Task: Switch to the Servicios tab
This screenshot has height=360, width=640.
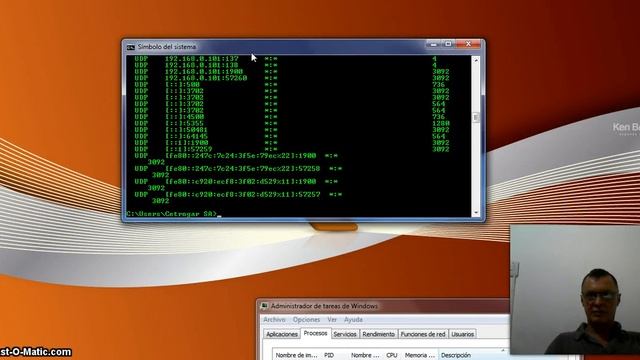Action: pos(345,334)
